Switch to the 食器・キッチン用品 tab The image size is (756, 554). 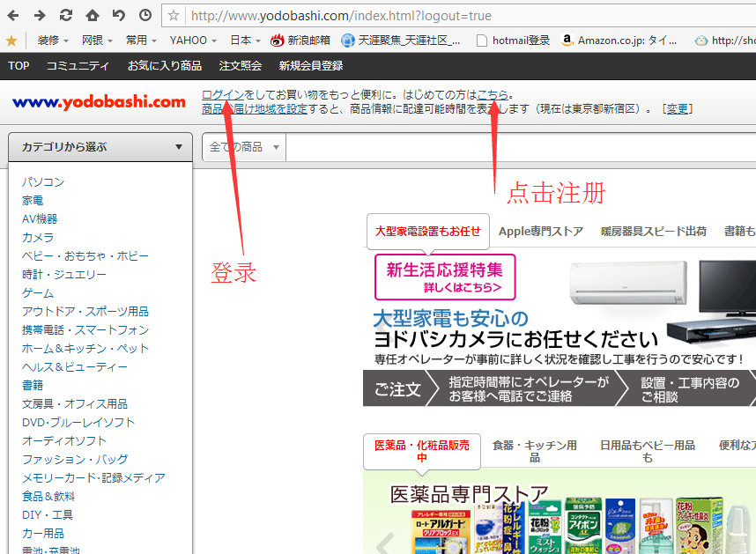coord(535,451)
